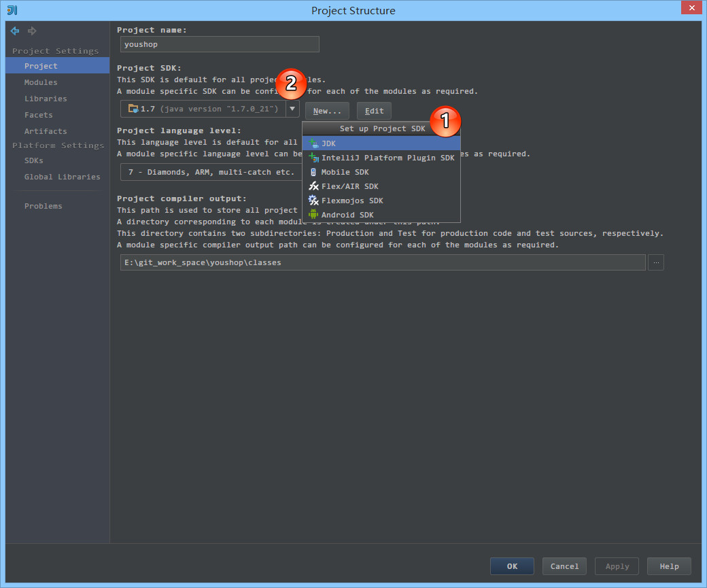
Task: Click the Flexmojos SDK gear icon
Action: [313, 201]
